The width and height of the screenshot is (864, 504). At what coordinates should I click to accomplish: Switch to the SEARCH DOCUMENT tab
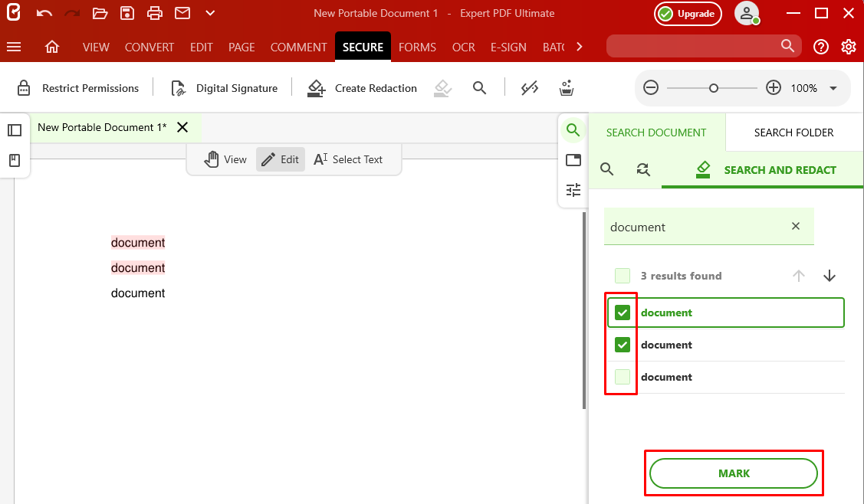point(656,133)
